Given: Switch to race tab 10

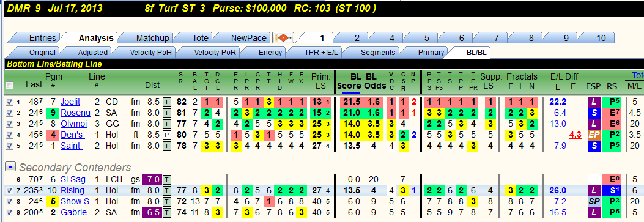Looking at the screenshot, I should pyautogui.click(x=601, y=38).
